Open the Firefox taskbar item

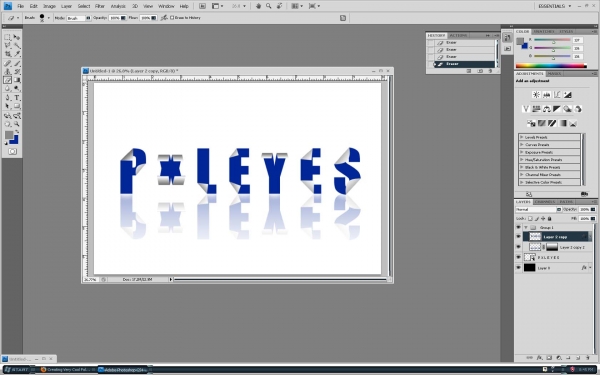pos(67,370)
